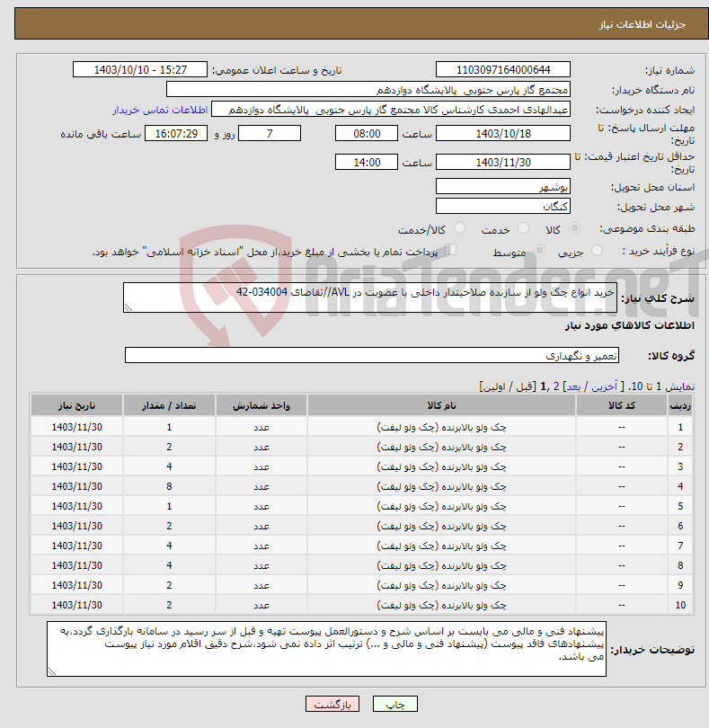Click the need date in row 2
This screenshot has height=728, width=709.
tap(76, 447)
